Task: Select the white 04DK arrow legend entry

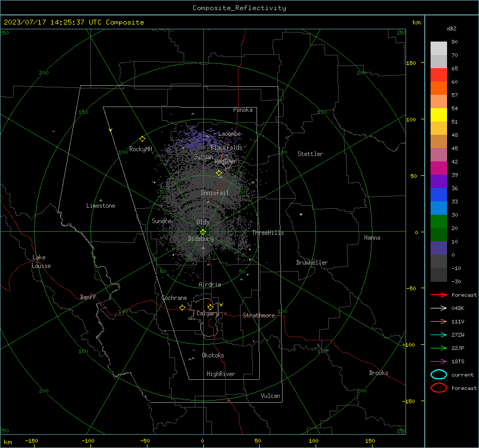Action: point(439,308)
